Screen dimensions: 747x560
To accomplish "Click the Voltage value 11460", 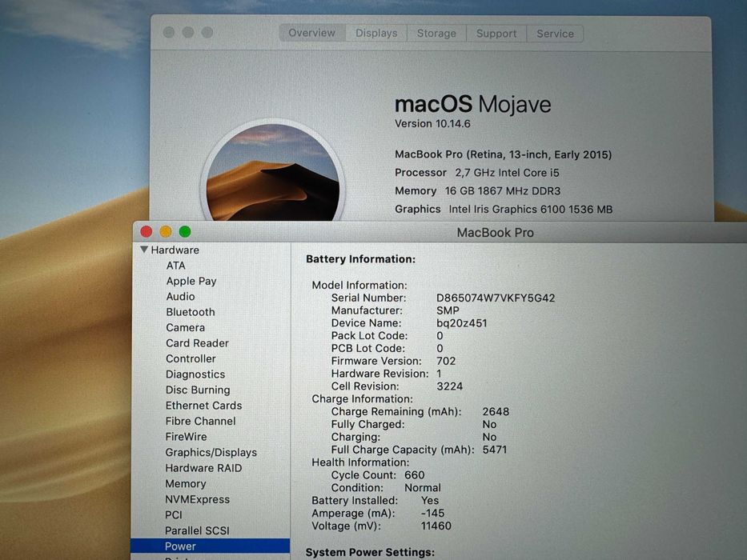I will (436, 526).
